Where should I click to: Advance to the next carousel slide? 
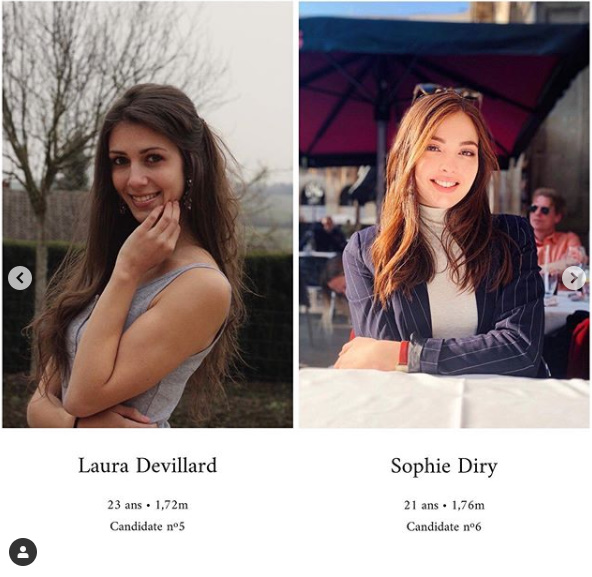[x=574, y=278]
